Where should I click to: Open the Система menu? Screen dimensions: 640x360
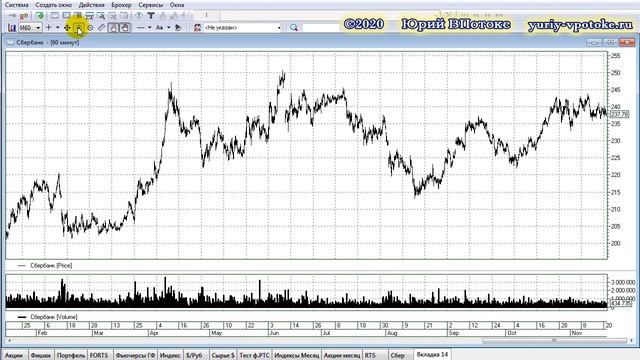click(17, 5)
